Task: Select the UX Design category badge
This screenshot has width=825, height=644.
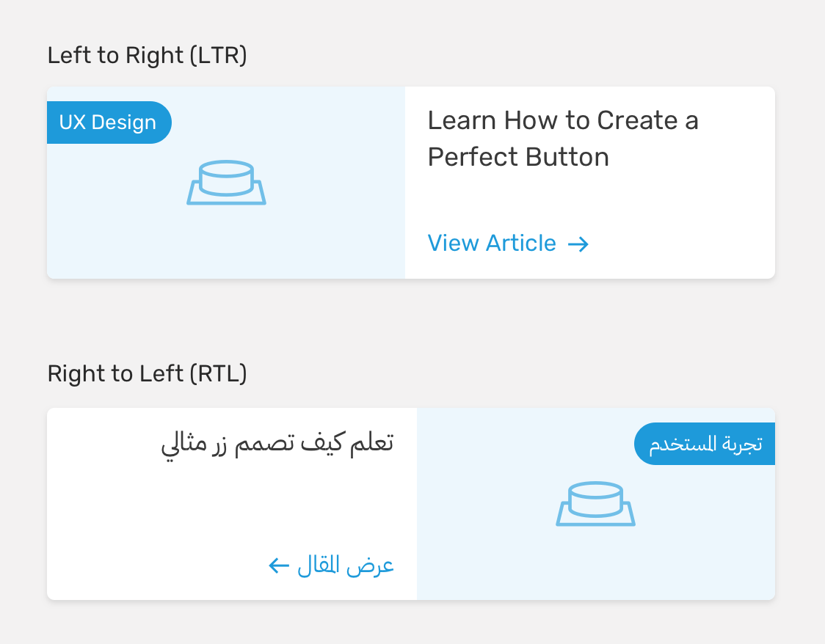Action: point(109,122)
